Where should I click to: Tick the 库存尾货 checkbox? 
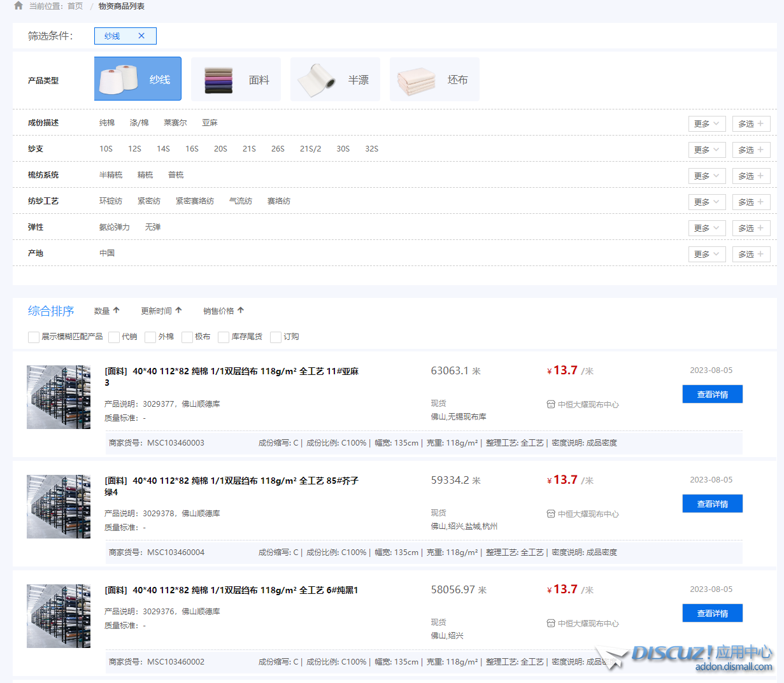(224, 337)
